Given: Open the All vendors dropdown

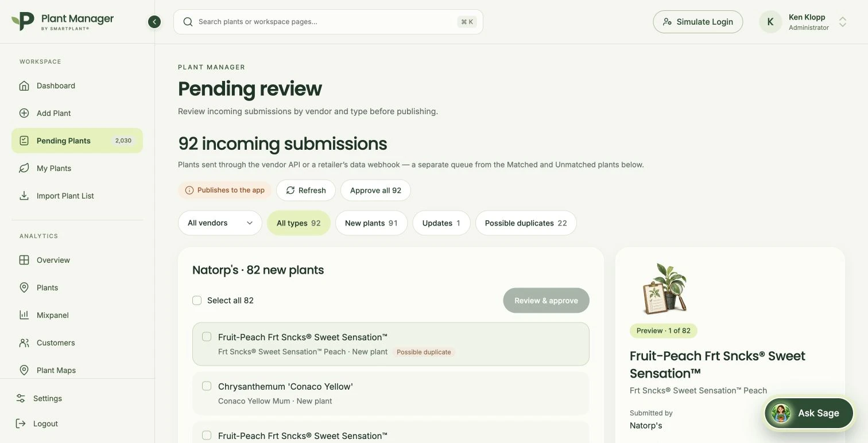Looking at the screenshot, I should (x=220, y=223).
